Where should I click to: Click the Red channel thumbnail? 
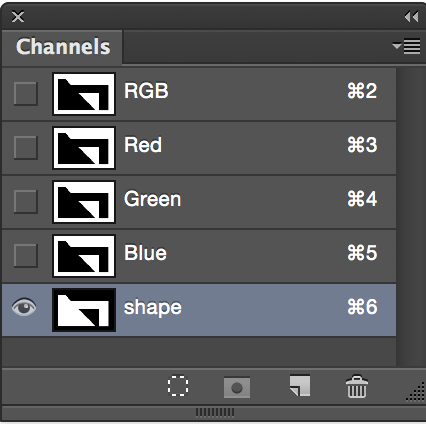[84, 148]
